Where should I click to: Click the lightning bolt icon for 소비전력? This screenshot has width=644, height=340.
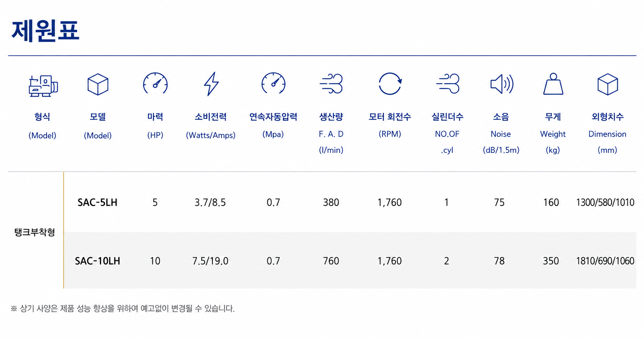pyautogui.click(x=211, y=84)
